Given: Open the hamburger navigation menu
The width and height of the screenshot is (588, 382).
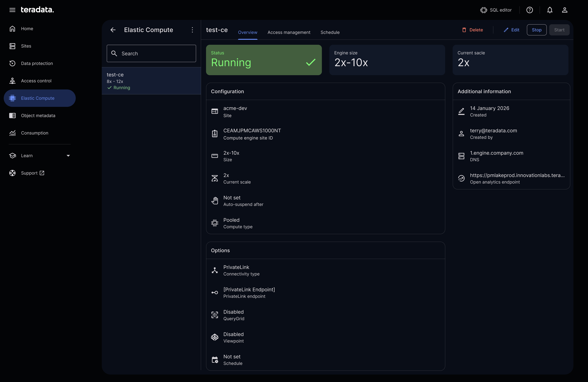Looking at the screenshot, I should (12, 10).
